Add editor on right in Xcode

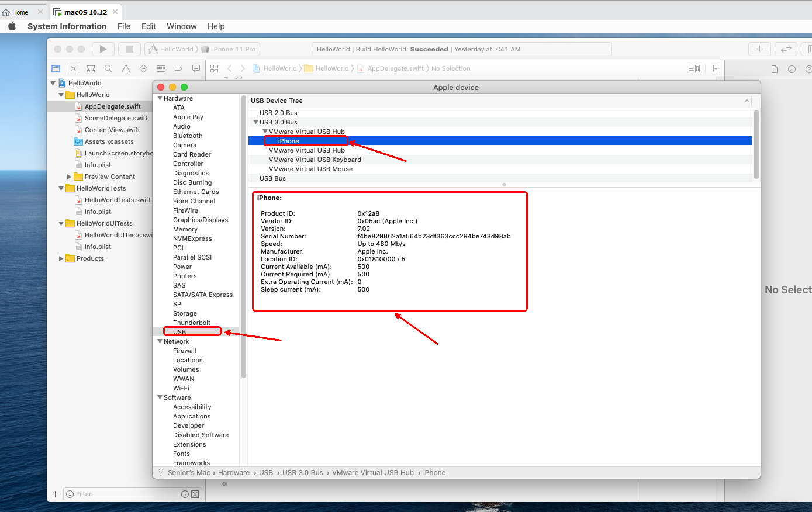pyautogui.click(x=714, y=68)
